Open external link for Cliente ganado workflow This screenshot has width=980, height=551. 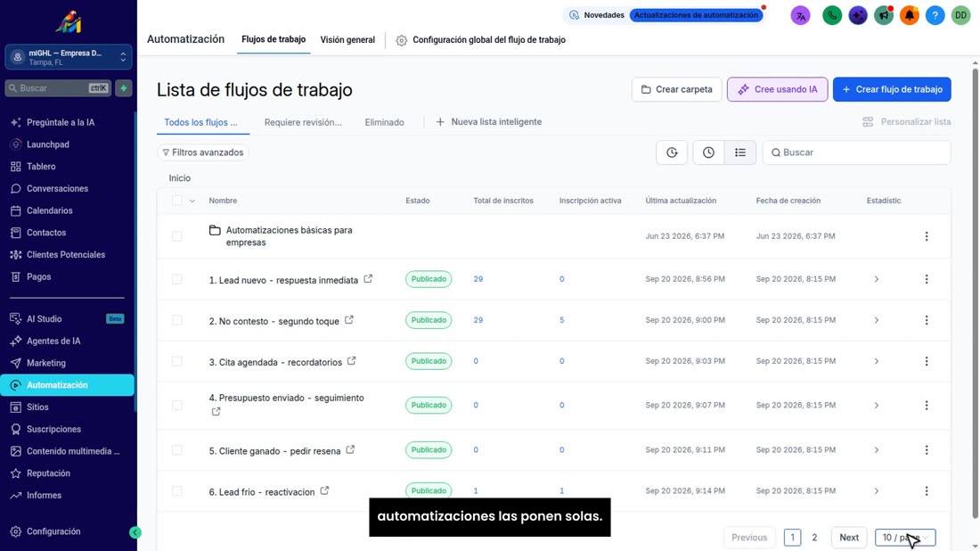point(350,449)
